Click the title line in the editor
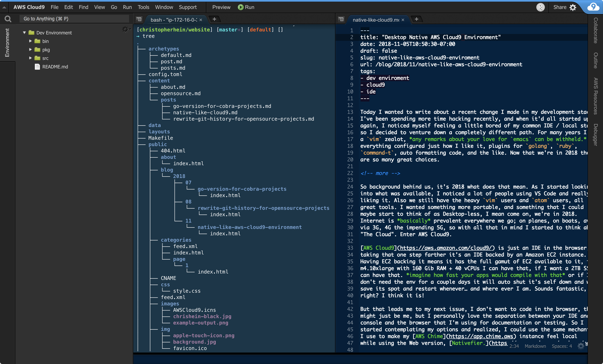603x364 pixels. pyautogui.click(x=430, y=37)
